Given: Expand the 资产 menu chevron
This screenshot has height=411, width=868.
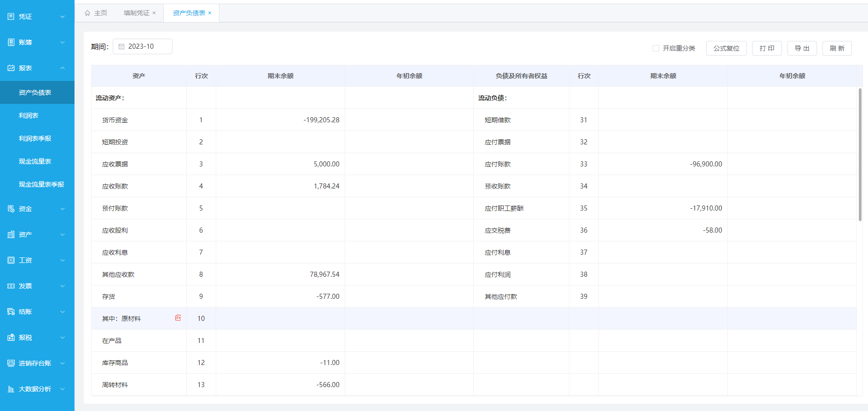Looking at the screenshot, I should (63, 234).
